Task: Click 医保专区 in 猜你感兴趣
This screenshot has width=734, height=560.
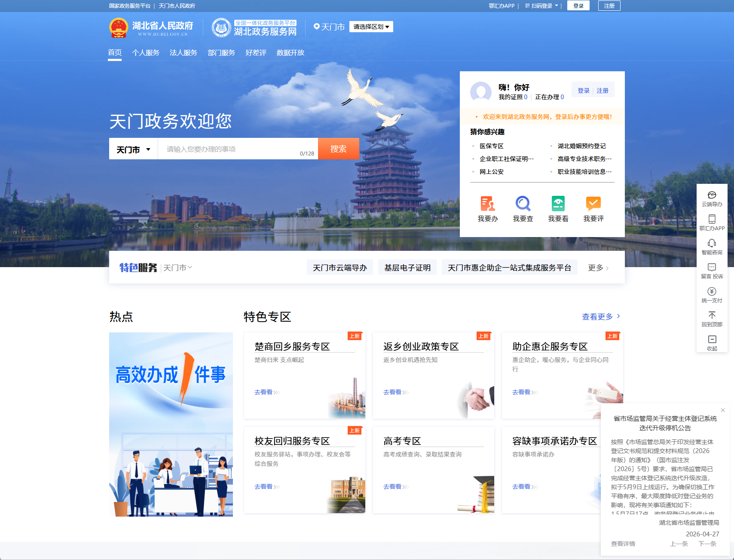Action: pyautogui.click(x=492, y=146)
